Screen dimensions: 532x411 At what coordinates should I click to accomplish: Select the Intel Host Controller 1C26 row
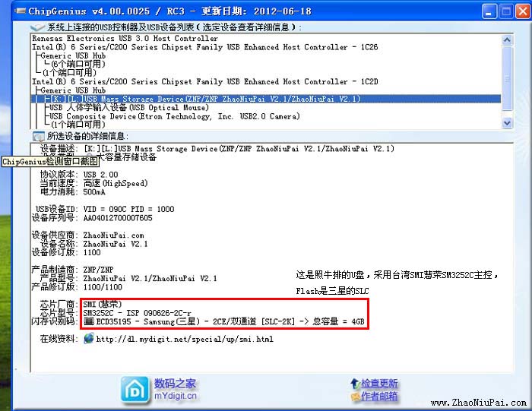click(204, 47)
